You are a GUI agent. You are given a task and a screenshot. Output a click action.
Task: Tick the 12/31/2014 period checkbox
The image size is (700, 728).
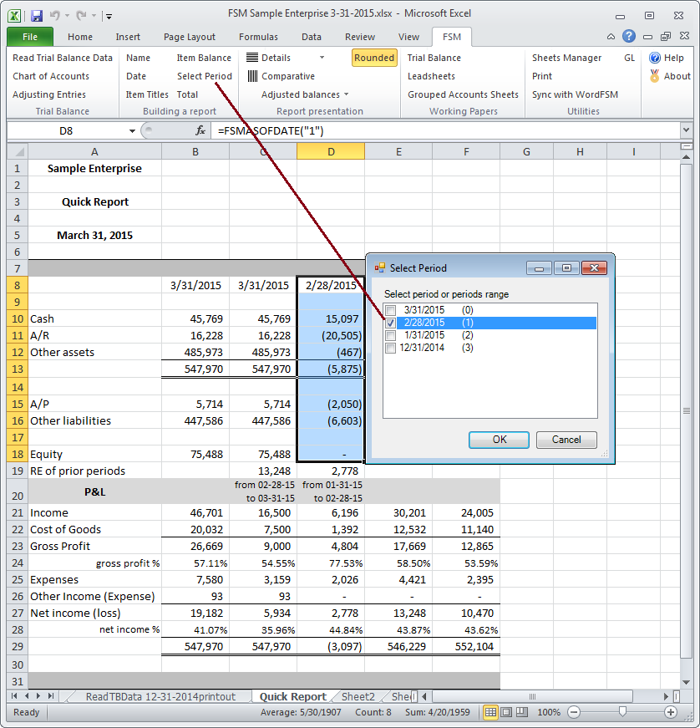tap(390, 348)
